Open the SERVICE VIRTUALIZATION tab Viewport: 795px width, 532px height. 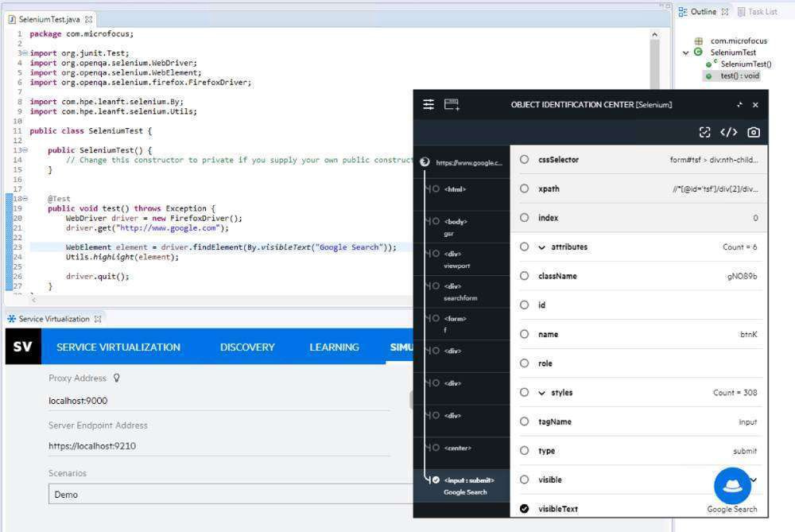[x=118, y=347]
